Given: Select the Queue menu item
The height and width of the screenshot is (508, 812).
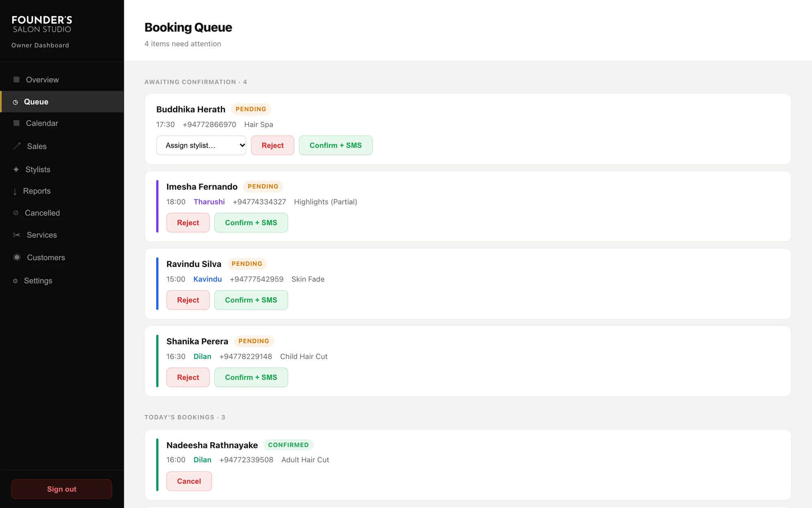Looking at the screenshot, I should click(62, 102).
